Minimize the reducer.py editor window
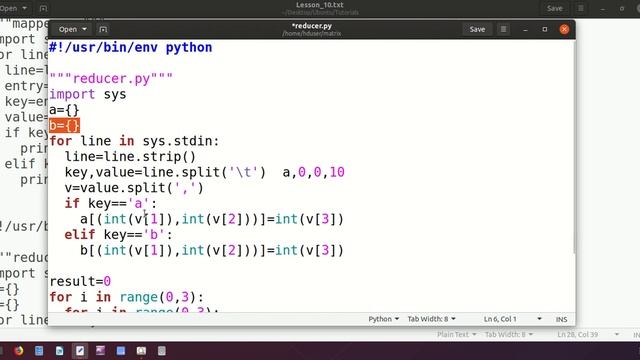The width and height of the screenshot is (640, 360). click(x=525, y=29)
